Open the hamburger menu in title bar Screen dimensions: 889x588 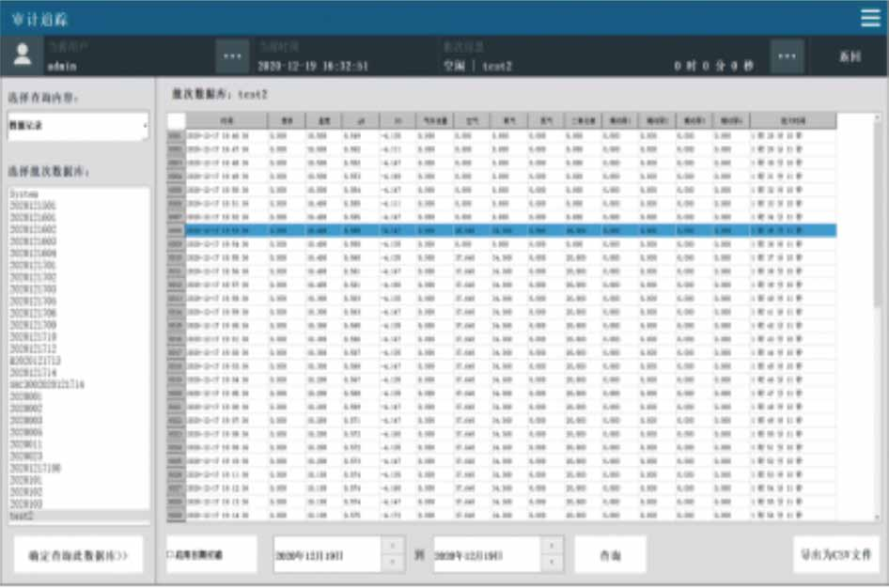[x=870, y=18]
